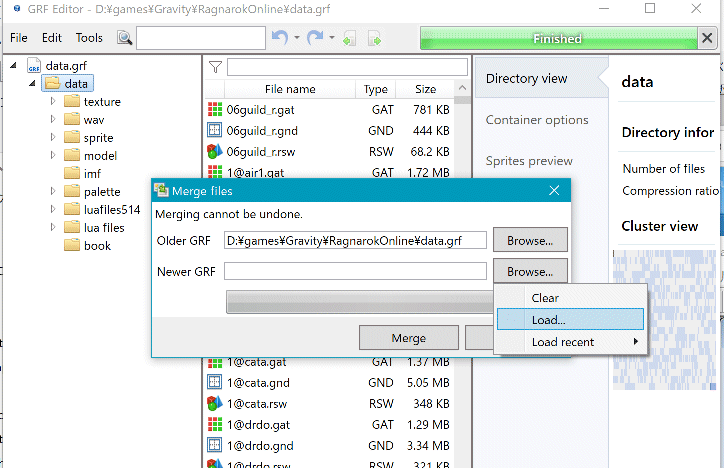Screen dimensions: 724x468
Task: Click GAT icon of 1@drdo.gat
Action: [215, 424]
